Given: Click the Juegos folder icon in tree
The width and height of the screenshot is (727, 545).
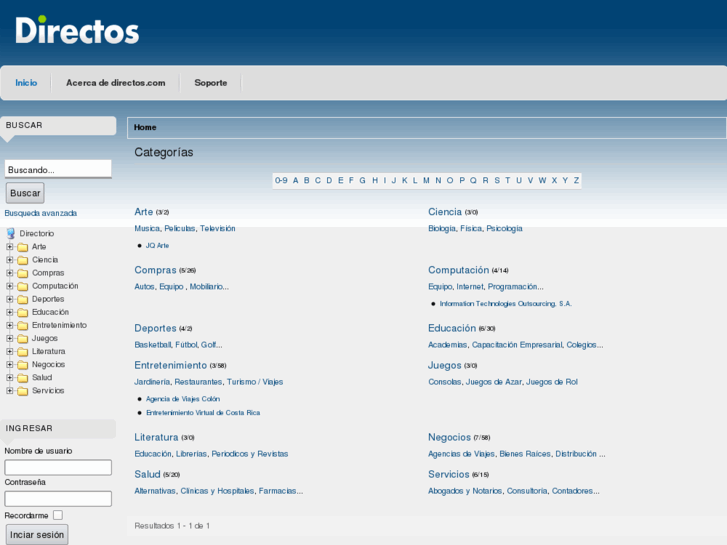Looking at the screenshot, I should 23,339.
